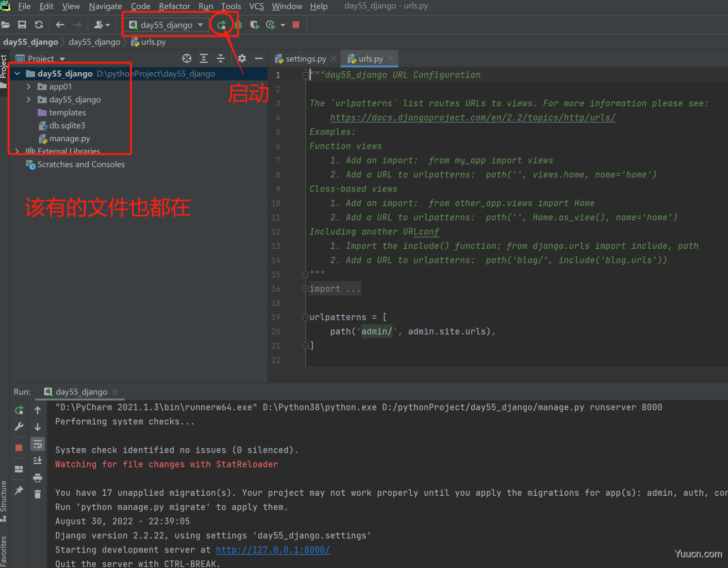Rerun from the Run panel sidebar
This screenshot has width=728, height=568.
(19, 410)
